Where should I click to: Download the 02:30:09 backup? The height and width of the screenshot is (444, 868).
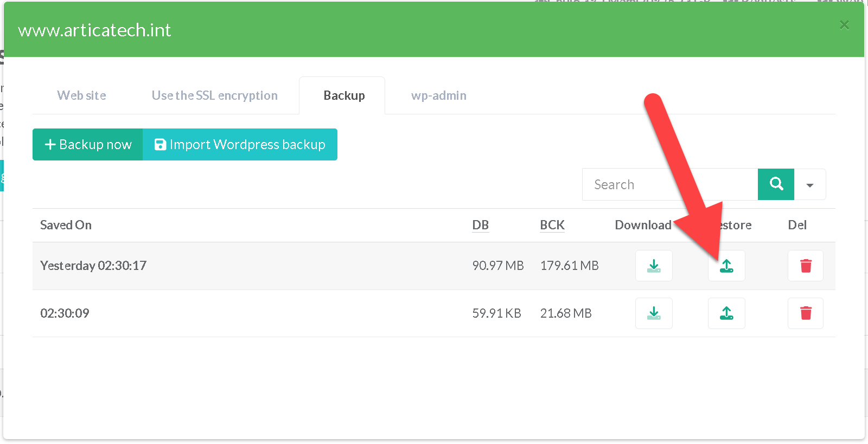[x=654, y=313]
